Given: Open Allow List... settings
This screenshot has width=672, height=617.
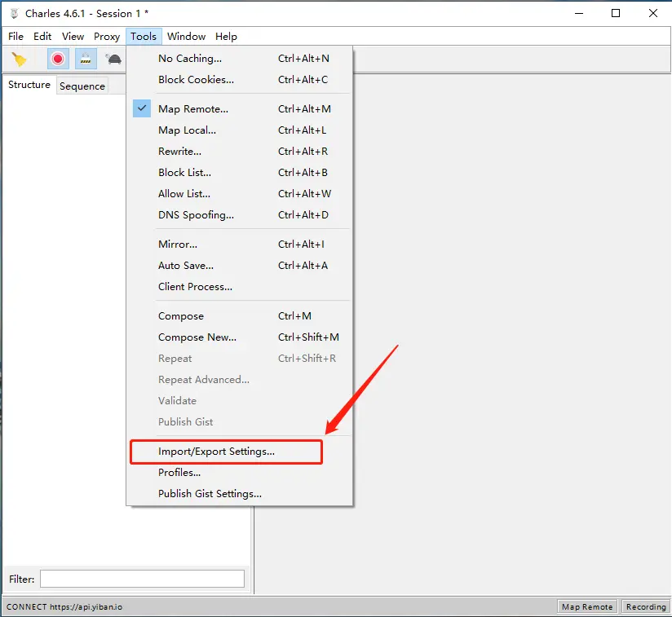Looking at the screenshot, I should coord(240,193).
